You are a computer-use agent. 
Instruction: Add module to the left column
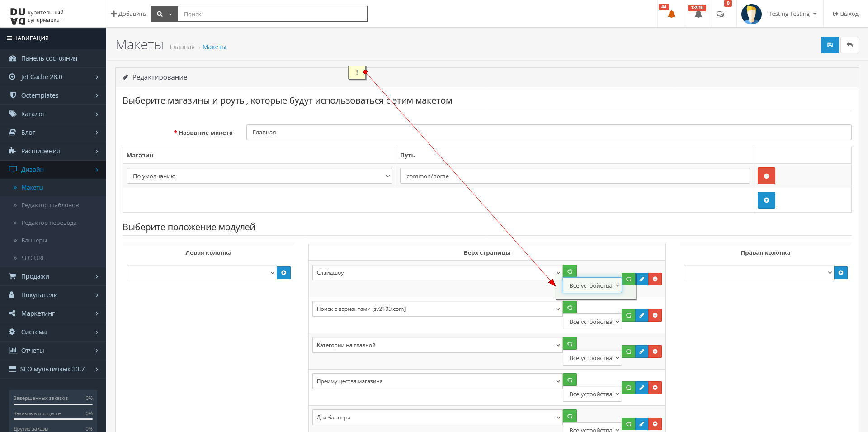283,273
